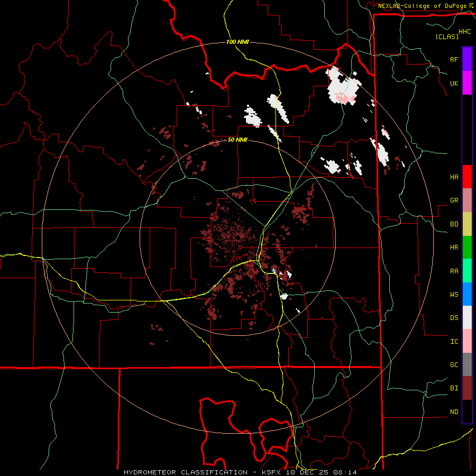Click the gray GC legend swatch
The image size is (476, 476).
click(467, 364)
